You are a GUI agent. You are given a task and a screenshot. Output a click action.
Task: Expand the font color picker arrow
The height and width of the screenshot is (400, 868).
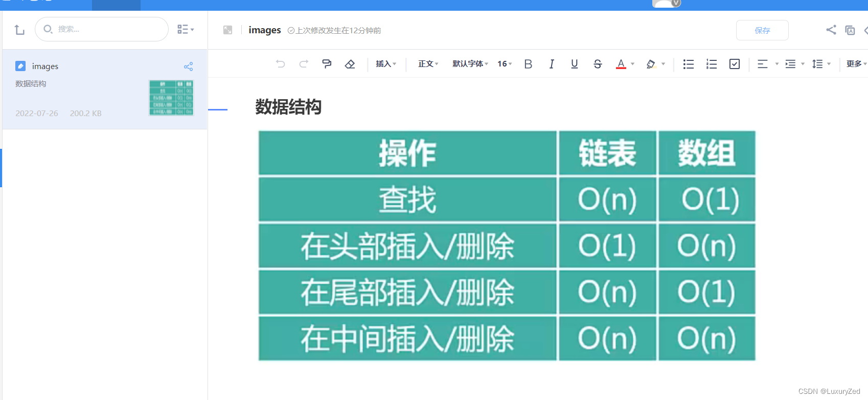[x=633, y=64]
